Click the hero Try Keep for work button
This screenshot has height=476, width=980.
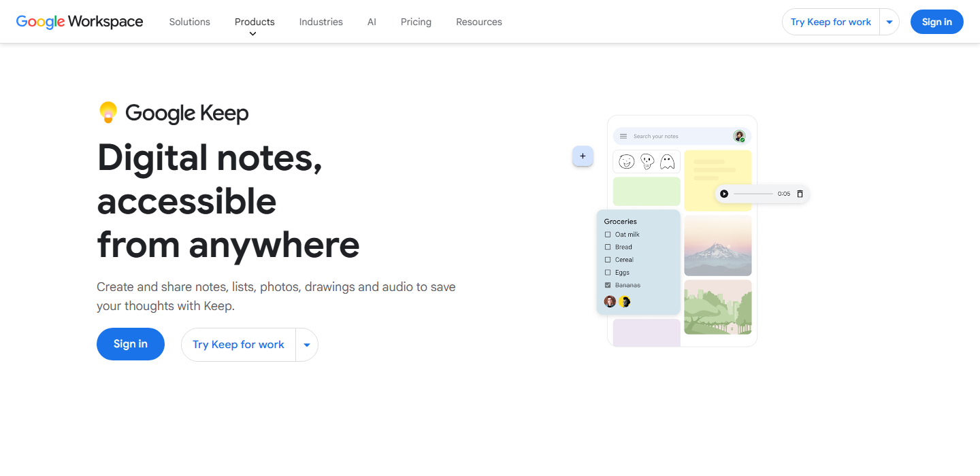pyautogui.click(x=238, y=345)
